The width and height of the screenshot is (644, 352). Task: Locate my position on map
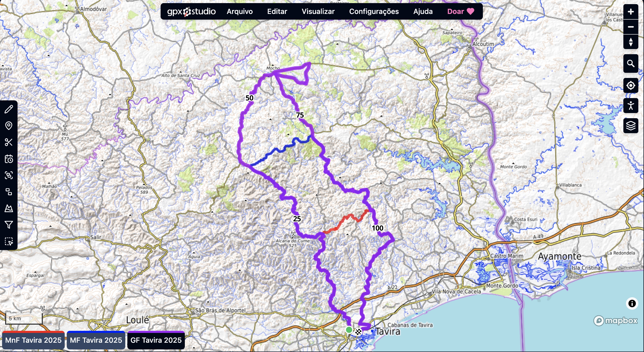(x=631, y=85)
